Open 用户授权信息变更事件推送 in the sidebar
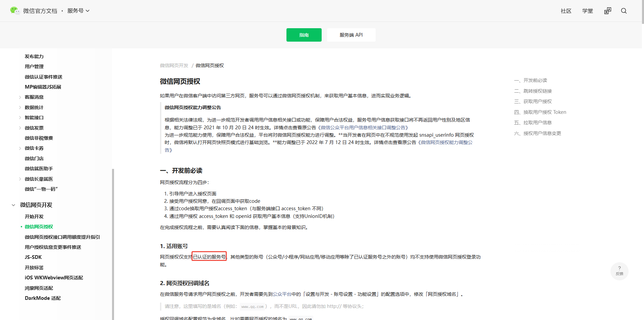Viewport: 644px width, 320px height. (x=53, y=247)
